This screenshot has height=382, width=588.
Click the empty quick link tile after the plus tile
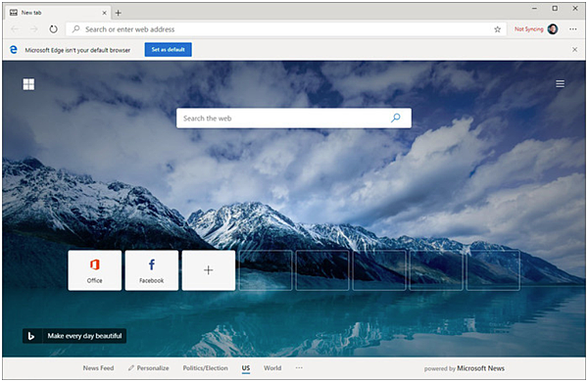(266, 270)
